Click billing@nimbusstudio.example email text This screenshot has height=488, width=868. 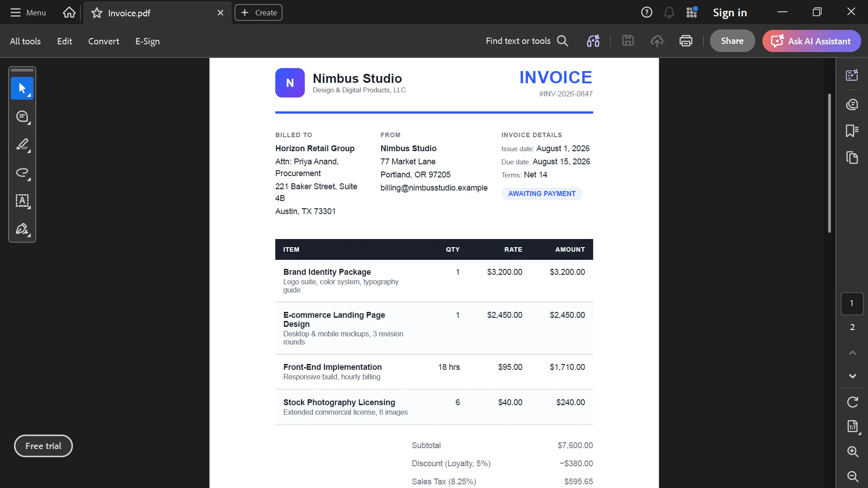tap(434, 188)
